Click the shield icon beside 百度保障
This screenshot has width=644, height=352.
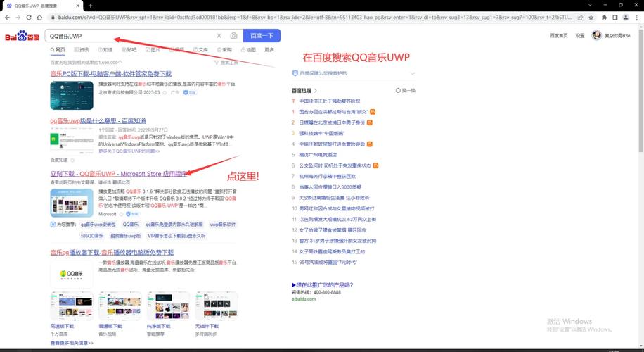(x=295, y=73)
